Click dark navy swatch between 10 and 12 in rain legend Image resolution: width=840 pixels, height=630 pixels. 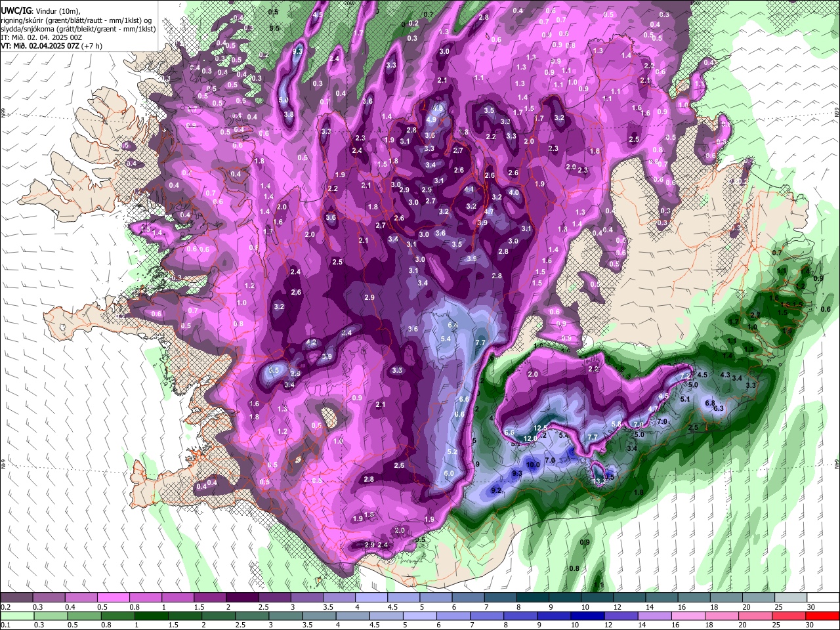point(587,616)
